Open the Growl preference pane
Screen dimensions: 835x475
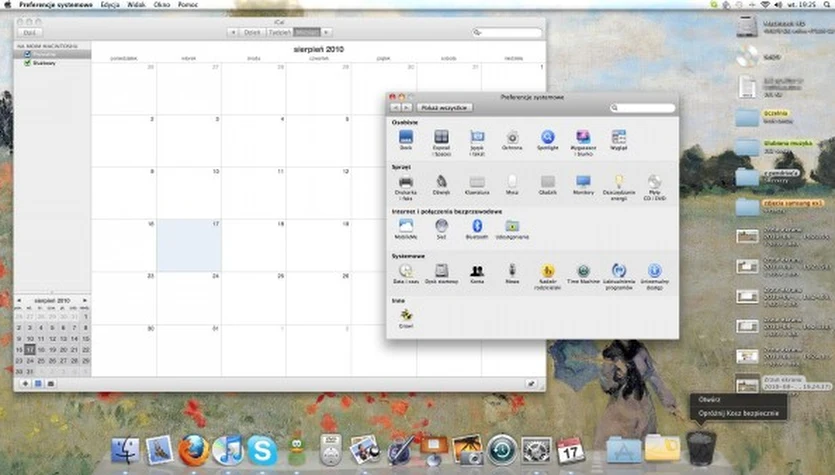coord(406,314)
